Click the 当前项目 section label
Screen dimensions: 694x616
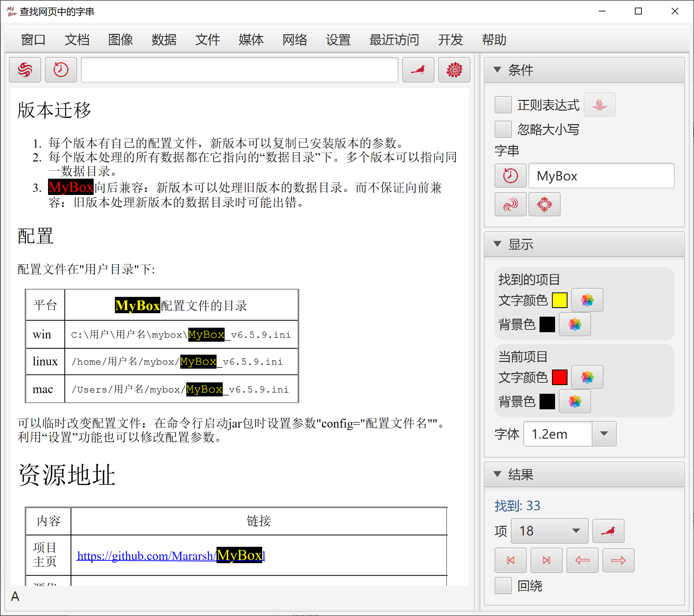523,356
